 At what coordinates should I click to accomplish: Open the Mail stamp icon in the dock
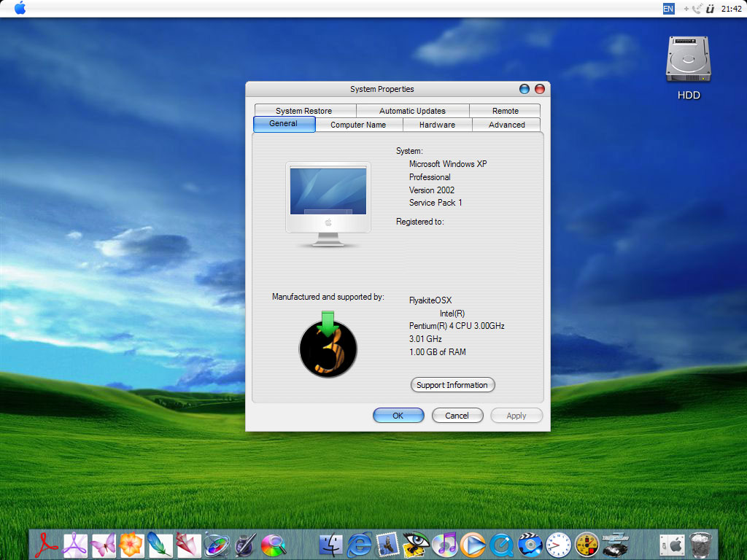click(x=388, y=544)
